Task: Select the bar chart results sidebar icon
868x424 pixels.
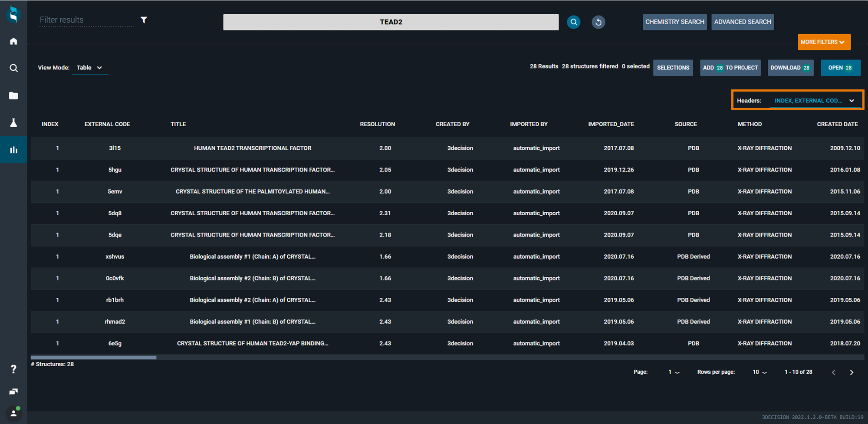Action: tap(13, 150)
